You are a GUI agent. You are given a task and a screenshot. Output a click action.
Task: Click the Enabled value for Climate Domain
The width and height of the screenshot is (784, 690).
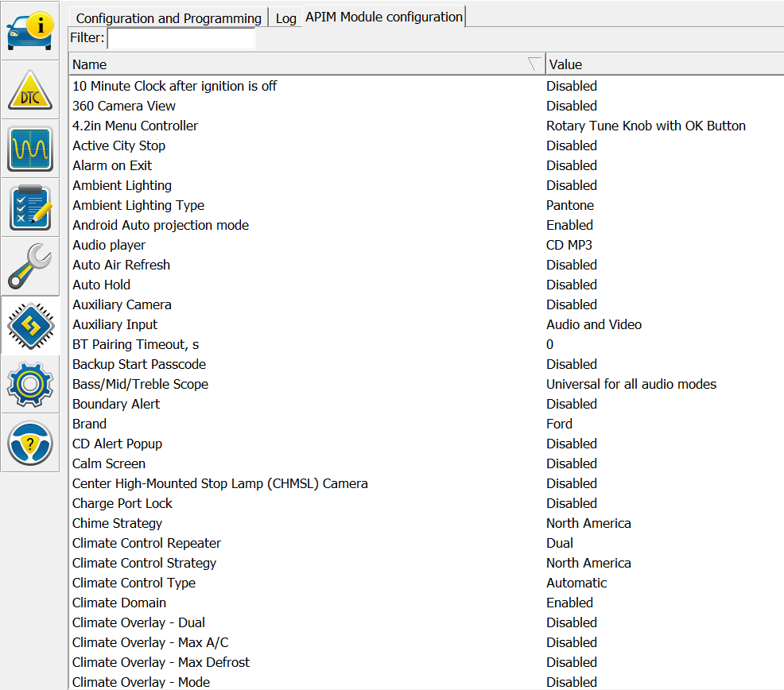569,603
